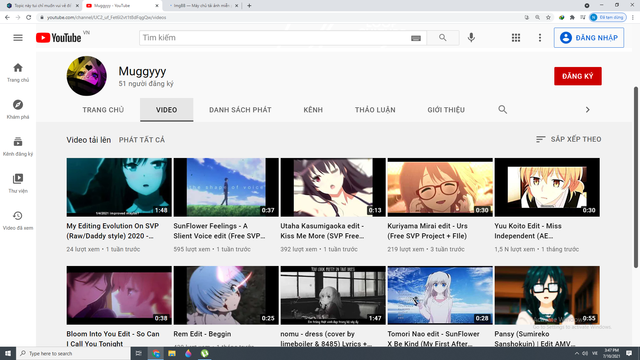This screenshot has height=360, width=640.
Task: Switch to the Trang chủ channel tab
Action: pos(103,110)
